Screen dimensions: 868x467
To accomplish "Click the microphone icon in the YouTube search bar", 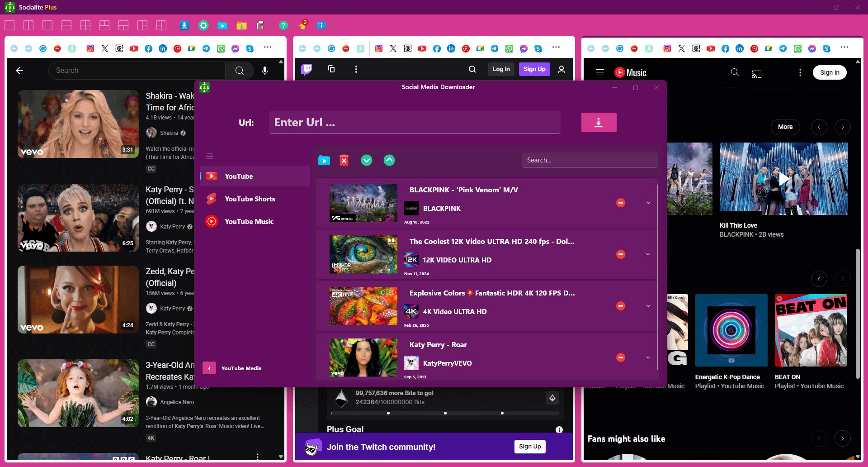I will 265,71.
